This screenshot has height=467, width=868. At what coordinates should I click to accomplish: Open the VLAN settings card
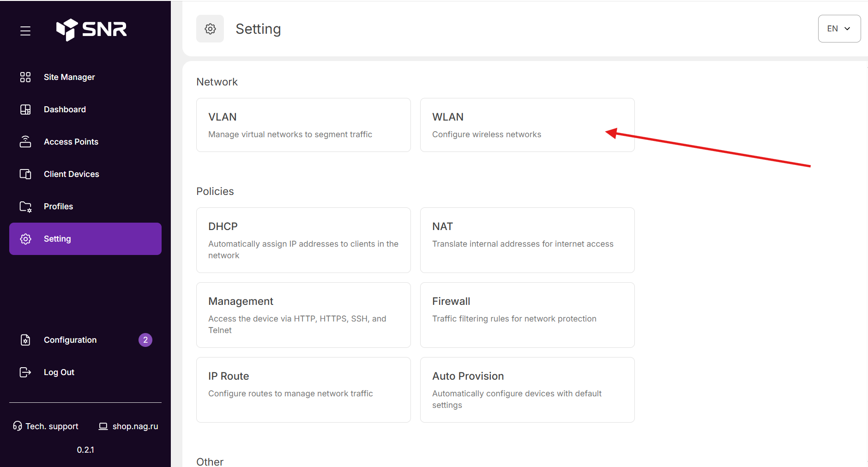303,125
